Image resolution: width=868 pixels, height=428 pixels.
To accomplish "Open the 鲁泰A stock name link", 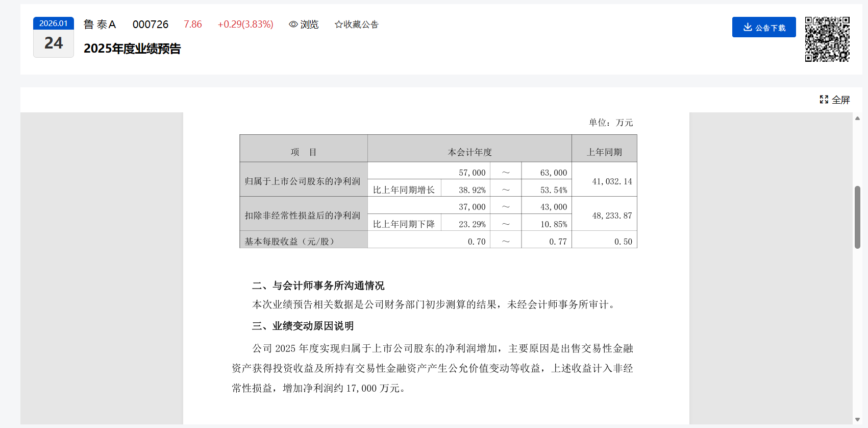I will pyautogui.click(x=100, y=25).
